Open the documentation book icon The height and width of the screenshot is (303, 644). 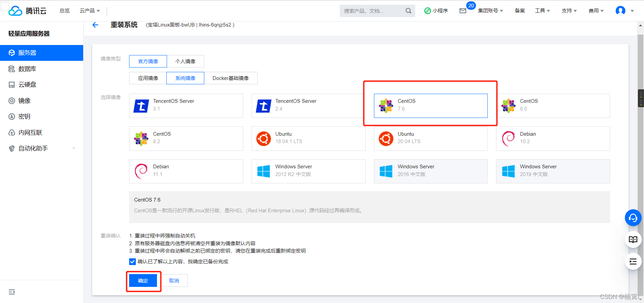(x=633, y=240)
